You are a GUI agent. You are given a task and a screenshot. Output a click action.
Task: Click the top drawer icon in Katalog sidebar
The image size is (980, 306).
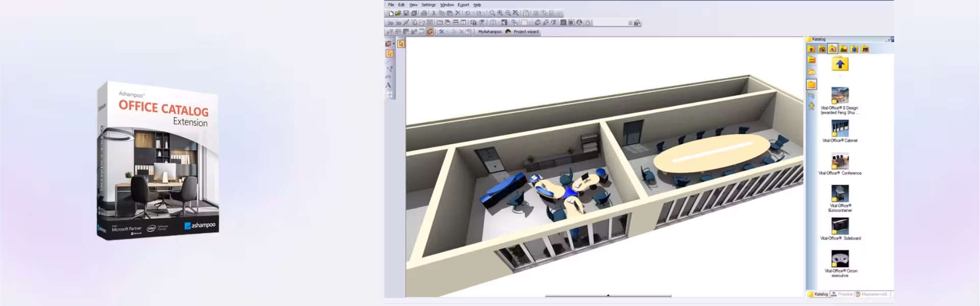pos(812,60)
